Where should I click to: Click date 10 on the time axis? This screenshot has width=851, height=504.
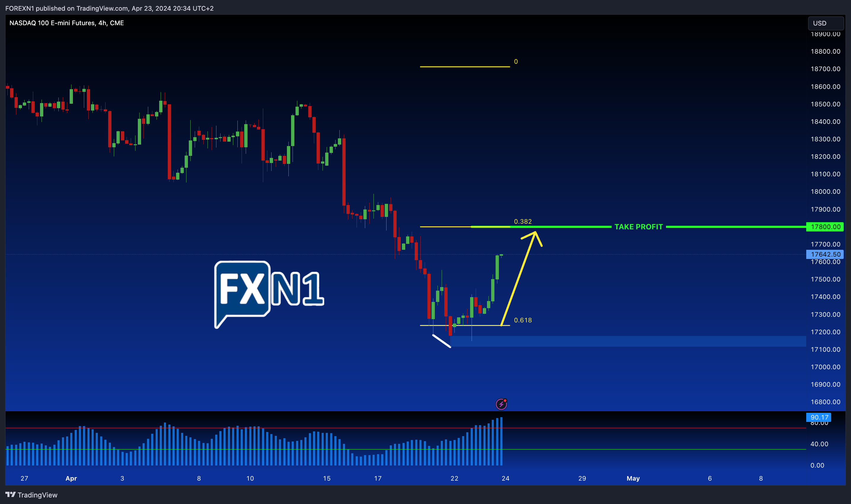[250, 478]
